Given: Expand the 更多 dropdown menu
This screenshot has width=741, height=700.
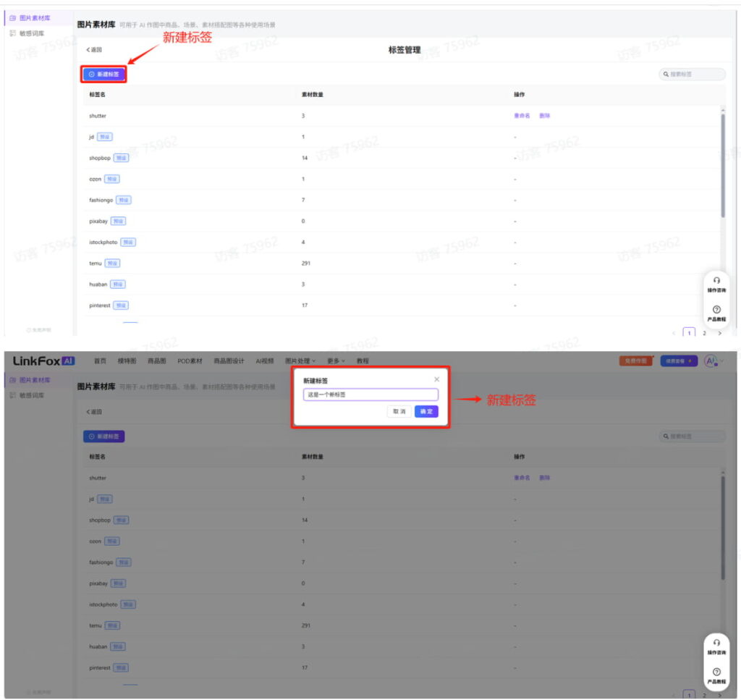Looking at the screenshot, I should pos(336,360).
